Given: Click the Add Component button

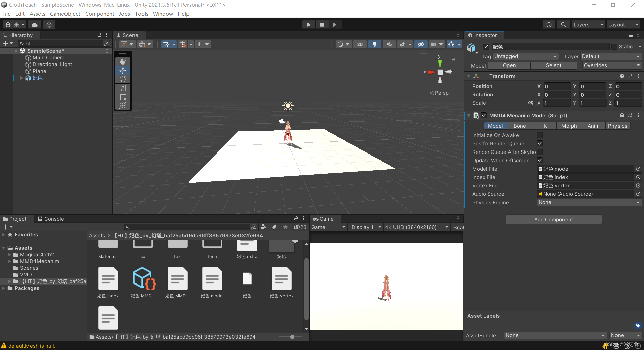Looking at the screenshot, I should click(x=553, y=219).
